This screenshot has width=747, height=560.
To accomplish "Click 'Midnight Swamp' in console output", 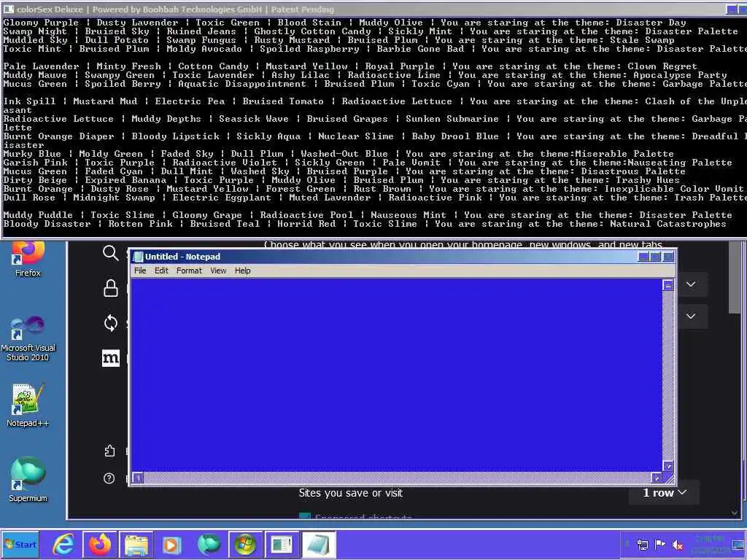I will [x=114, y=198].
